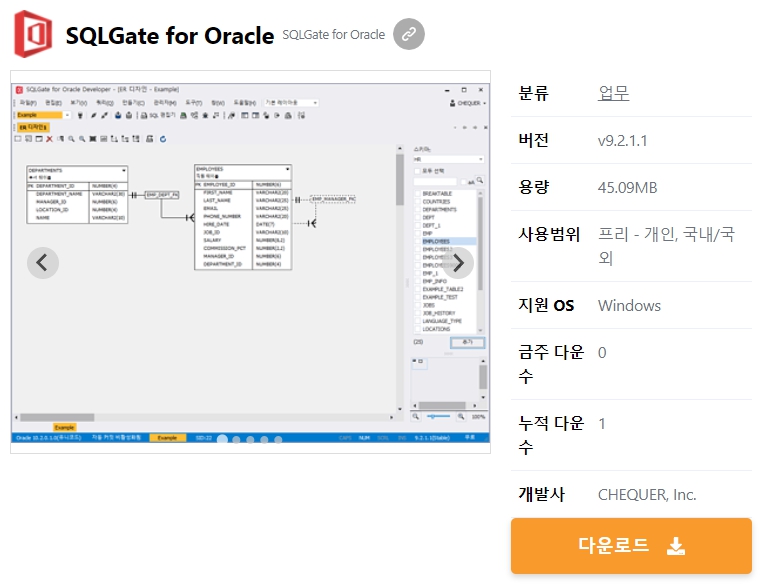Jump to the fifth carousel dot
This screenshot has height=584, width=762.
point(278,440)
